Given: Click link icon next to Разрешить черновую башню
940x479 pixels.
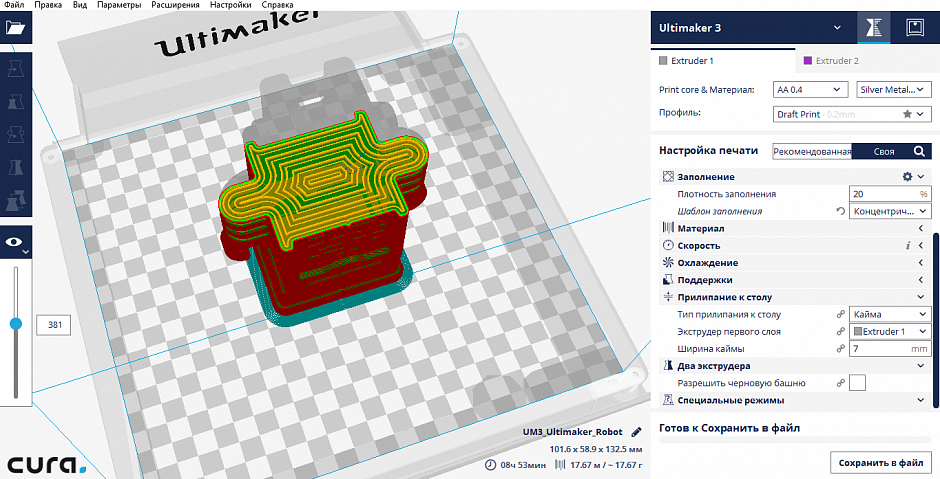Looking at the screenshot, I should coord(840,383).
